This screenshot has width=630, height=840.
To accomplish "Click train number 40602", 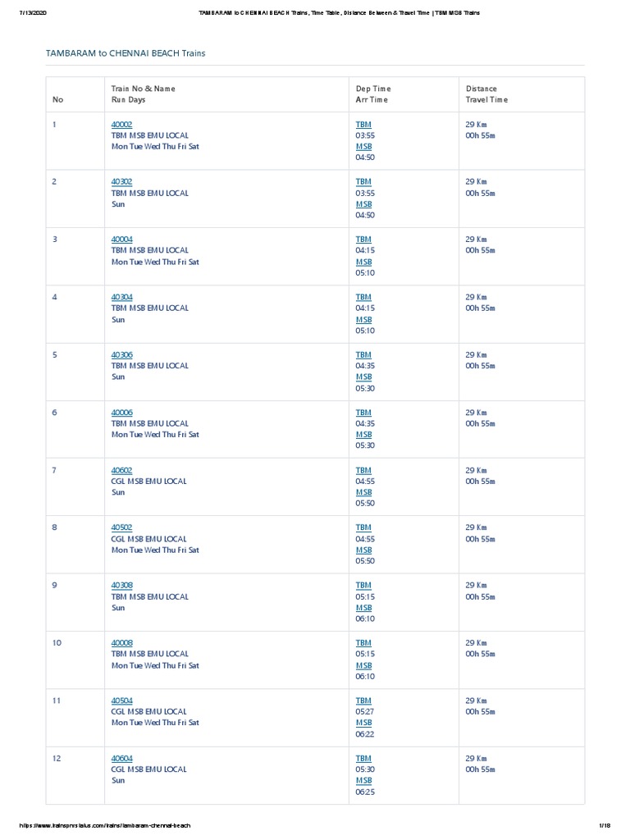I will coord(121,470).
